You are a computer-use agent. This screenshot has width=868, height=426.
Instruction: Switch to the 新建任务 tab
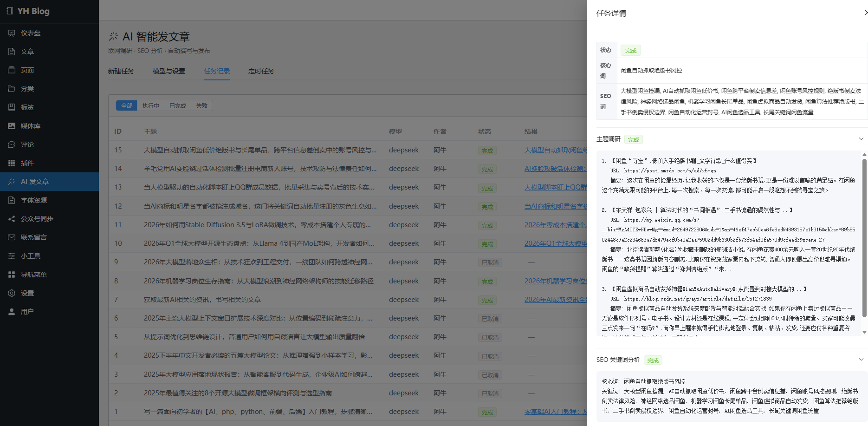[121, 71]
